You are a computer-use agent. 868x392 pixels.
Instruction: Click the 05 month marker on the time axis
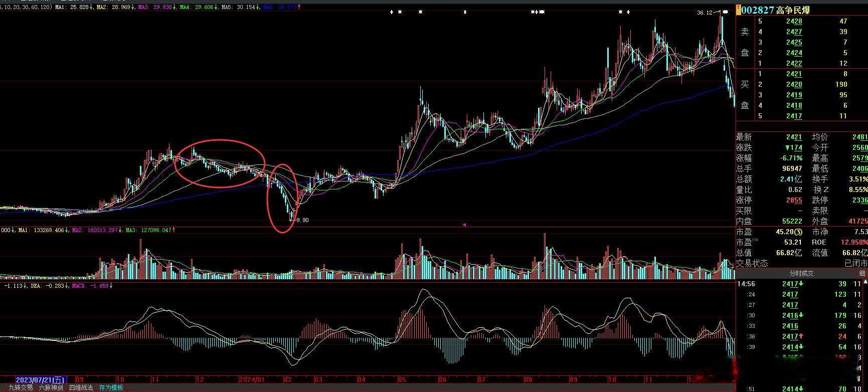(x=402, y=379)
